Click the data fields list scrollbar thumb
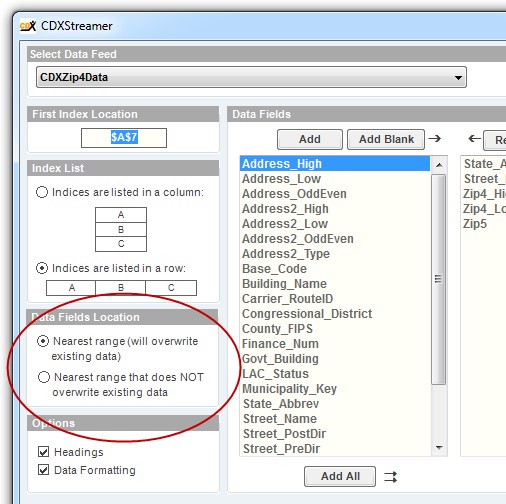The width and height of the screenshot is (506, 504). pos(439,279)
